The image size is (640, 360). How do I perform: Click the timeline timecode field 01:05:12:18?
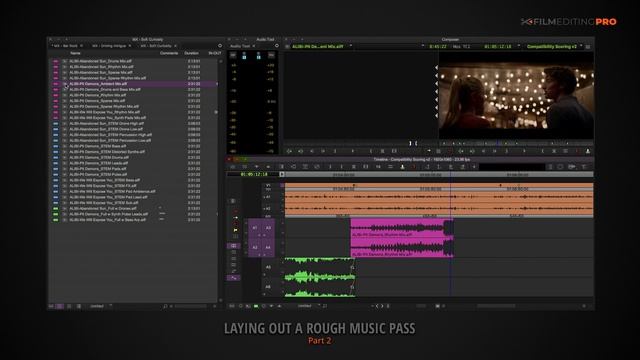(x=254, y=174)
